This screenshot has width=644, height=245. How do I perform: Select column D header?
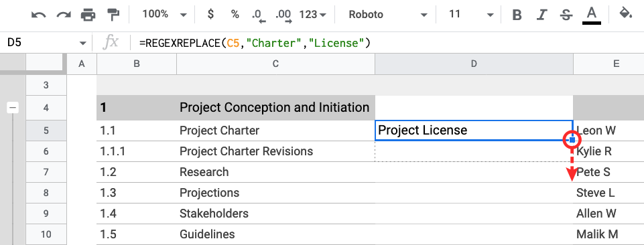474,64
